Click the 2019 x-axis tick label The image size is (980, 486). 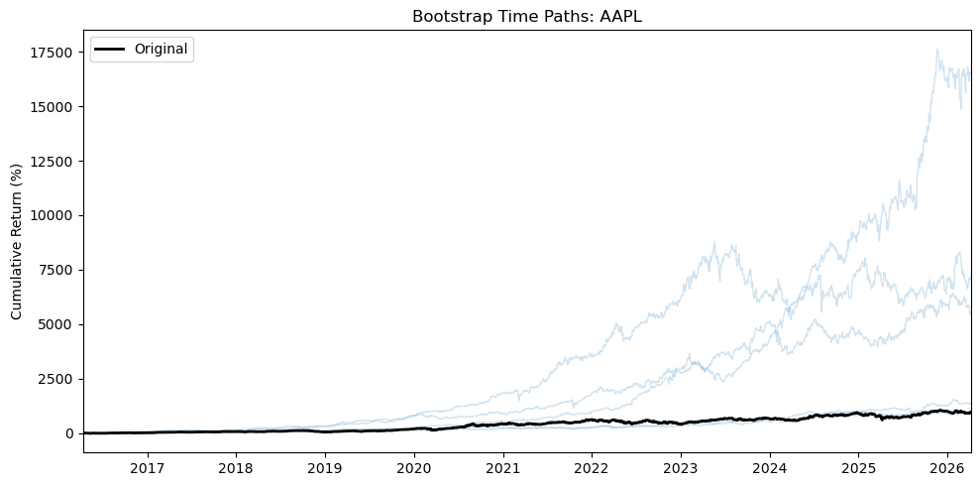(x=325, y=466)
